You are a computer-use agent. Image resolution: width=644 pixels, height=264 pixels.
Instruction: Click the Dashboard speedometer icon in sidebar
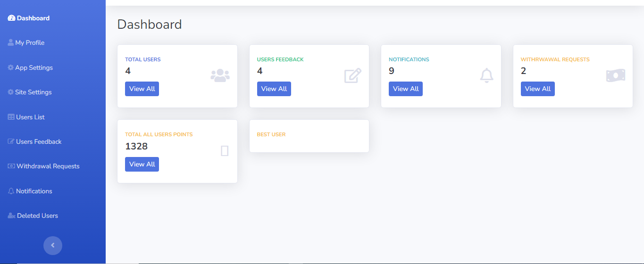point(11,18)
